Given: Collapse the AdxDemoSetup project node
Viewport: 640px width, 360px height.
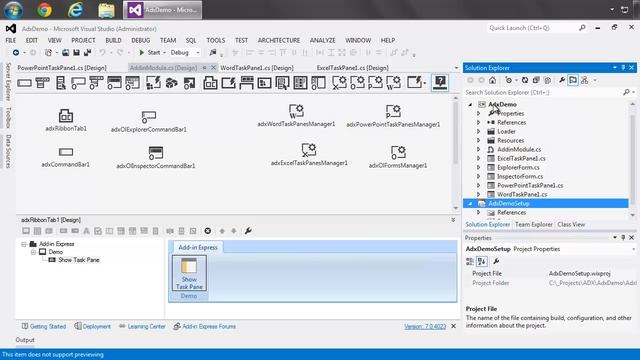Looking at the screenshot, I should (x=470, y=203).
